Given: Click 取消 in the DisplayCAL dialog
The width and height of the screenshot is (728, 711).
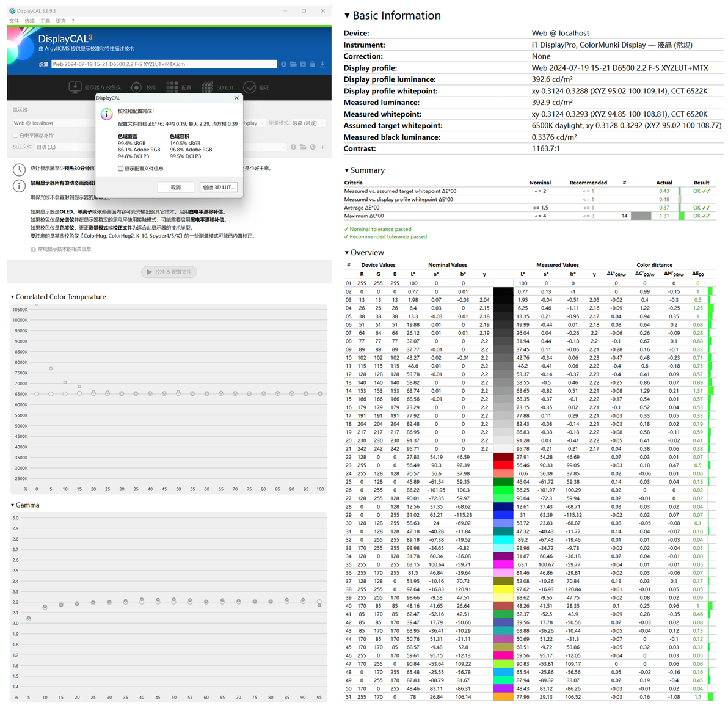Looking at the screenshot, I should (x=175, y=188).
